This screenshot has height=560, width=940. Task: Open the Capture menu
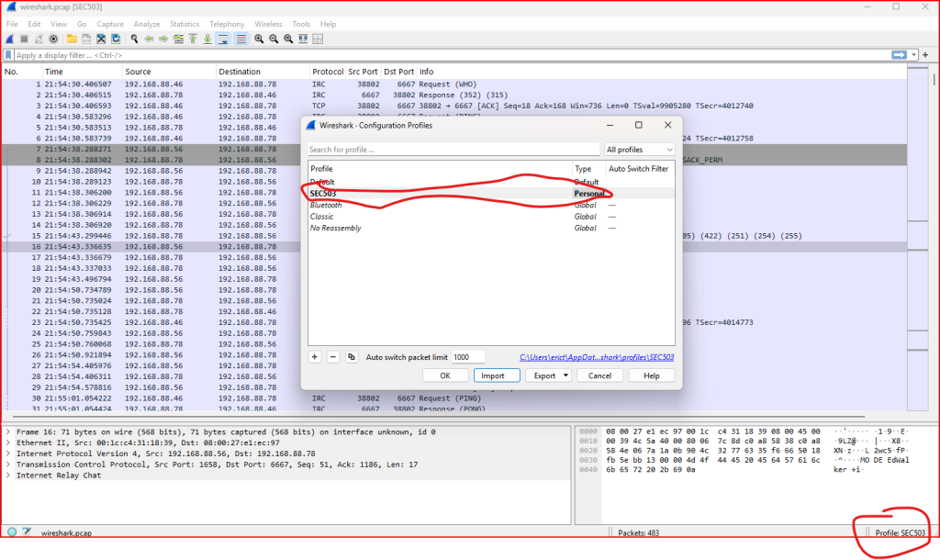click(x=110, y=24)
